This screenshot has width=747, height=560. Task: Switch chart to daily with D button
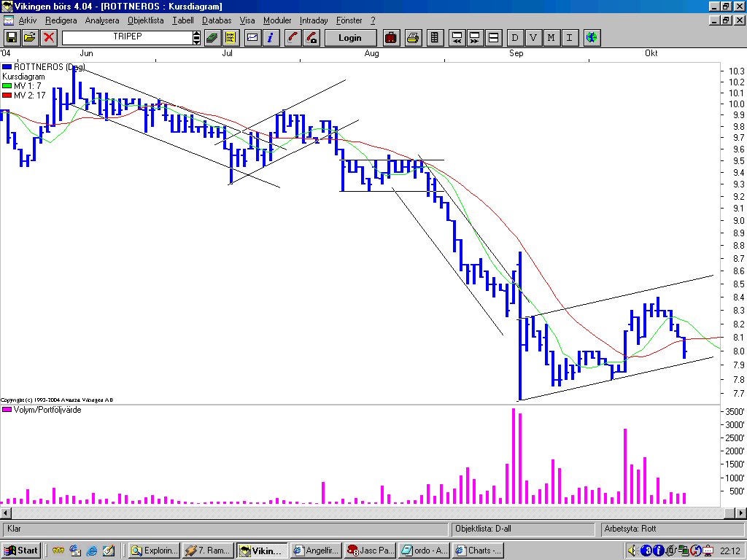[x=515, y=38]
